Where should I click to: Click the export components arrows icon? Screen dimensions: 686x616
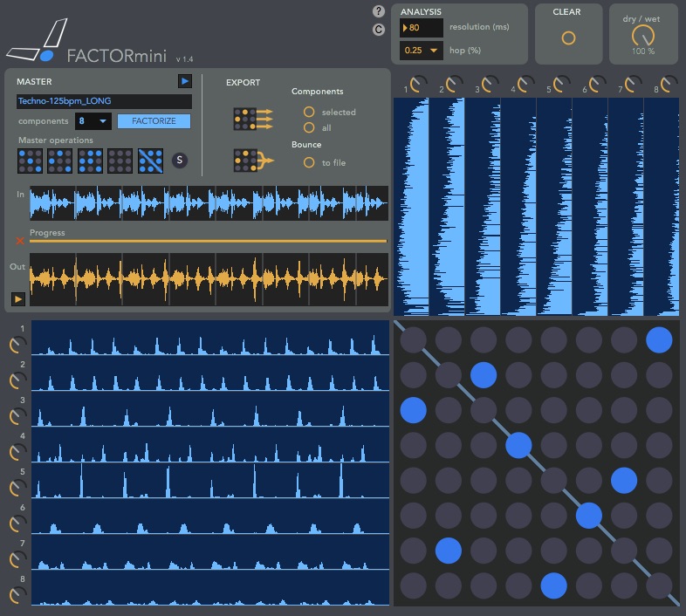point(252,120)
